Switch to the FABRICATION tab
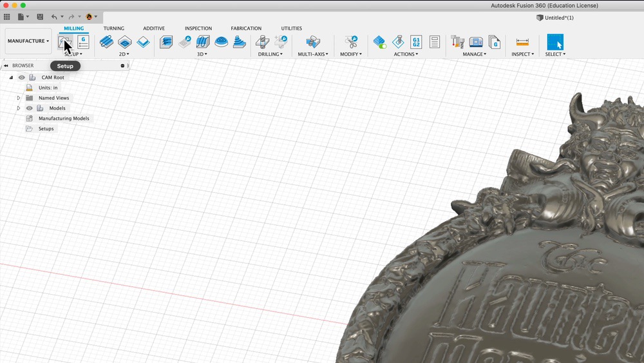The width and height of the screenshot is (644, 363). pos(246,28)
